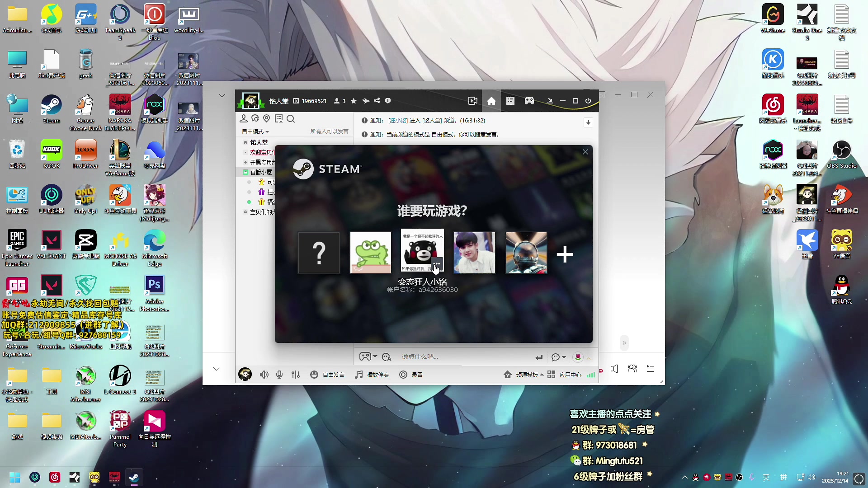Click the chat message input field
The width and height of the screenshot is (868, 488).
coord(465,357)
